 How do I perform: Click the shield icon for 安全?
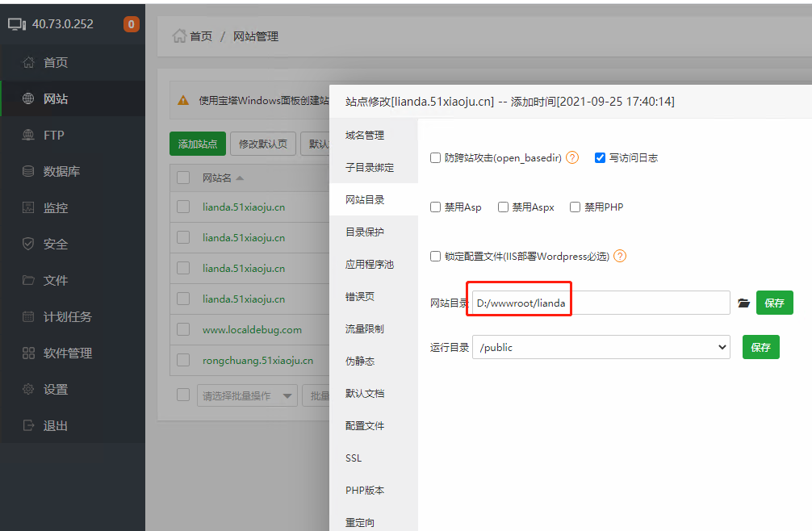(x=28, y=244)
